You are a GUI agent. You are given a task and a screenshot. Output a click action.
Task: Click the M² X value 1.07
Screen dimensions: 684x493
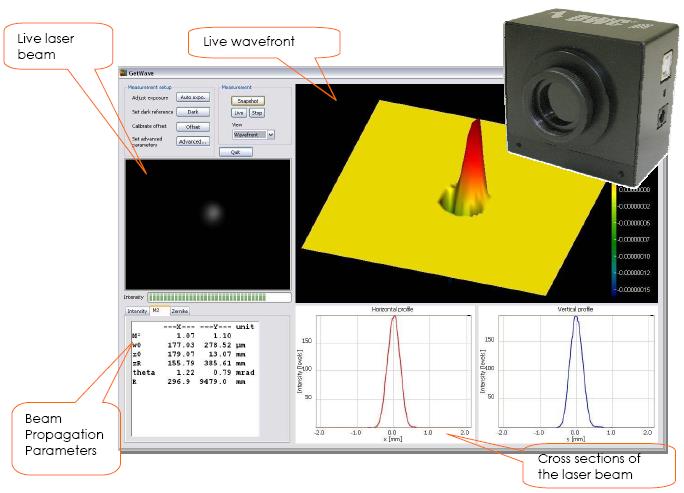click(185, 336)
